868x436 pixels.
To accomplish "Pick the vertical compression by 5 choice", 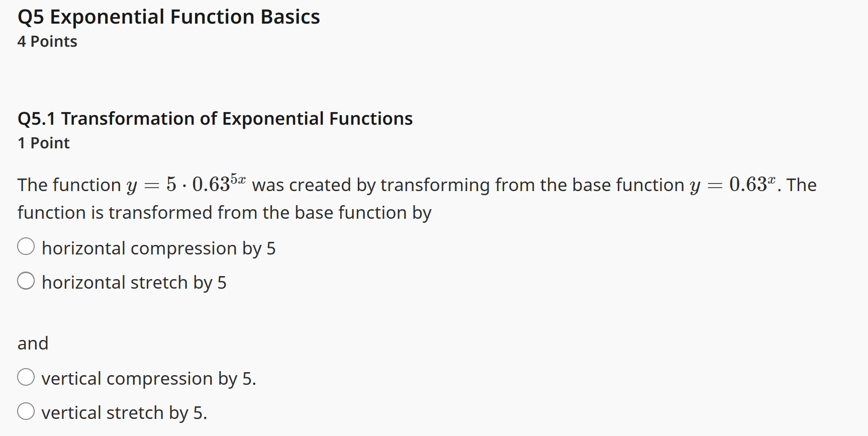I will [26, 376].
